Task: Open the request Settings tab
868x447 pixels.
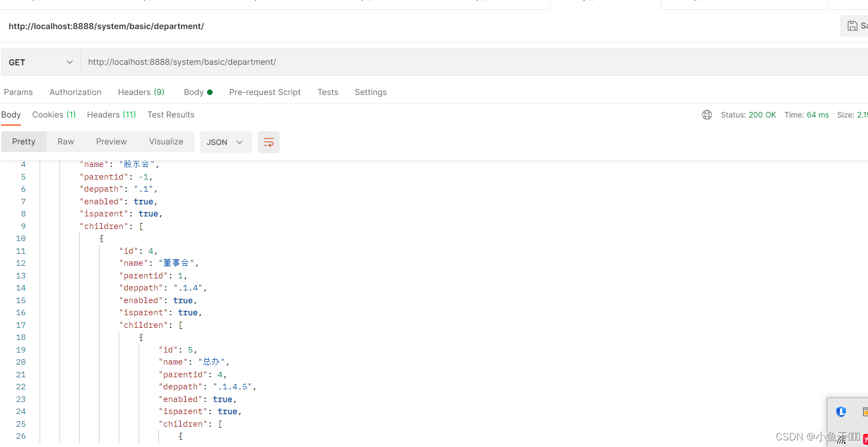Action: point(371,92)
